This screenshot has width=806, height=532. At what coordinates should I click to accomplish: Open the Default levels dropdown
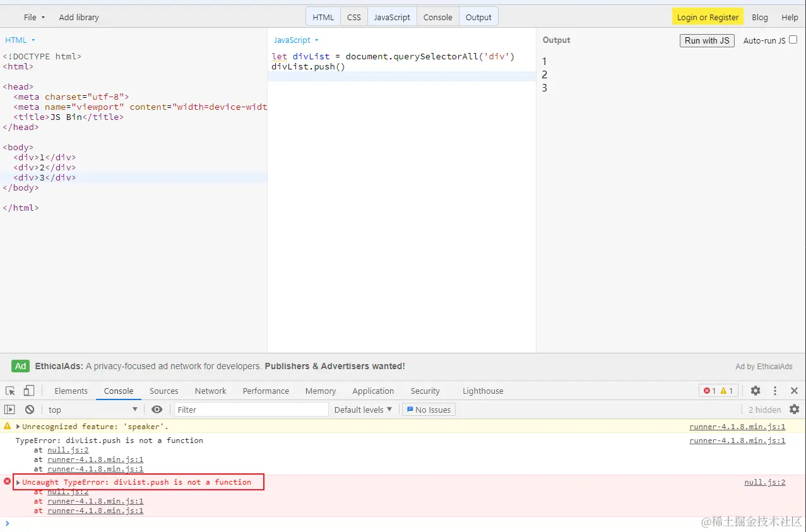[363, 410]
